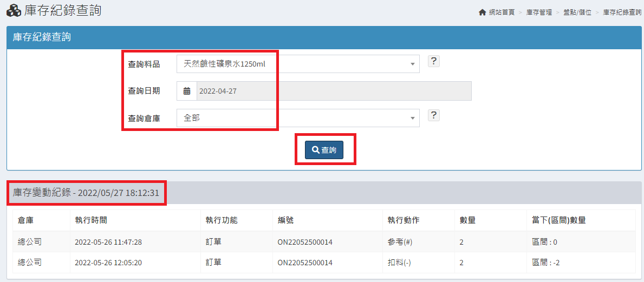Image resolution: width=644 pixels, height=282 pixels.
Task: Click the help icon next to 查詢料品
Action: [433, 61]
